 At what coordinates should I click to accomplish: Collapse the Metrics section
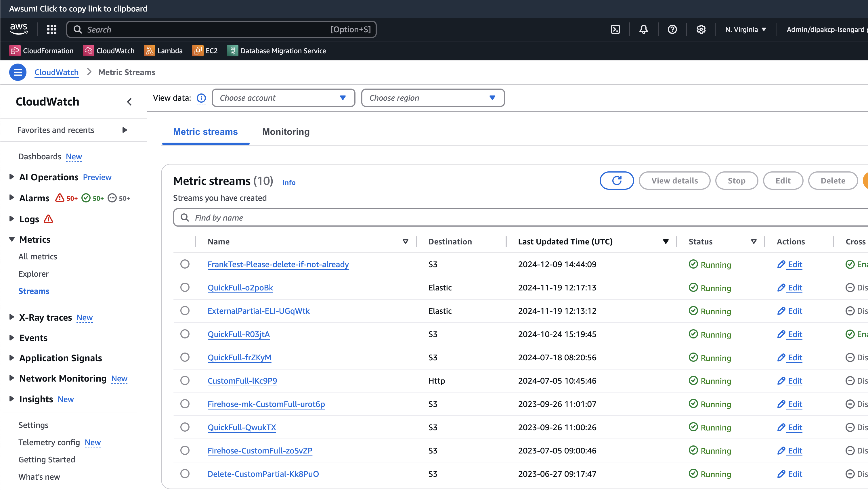[12, 239]
